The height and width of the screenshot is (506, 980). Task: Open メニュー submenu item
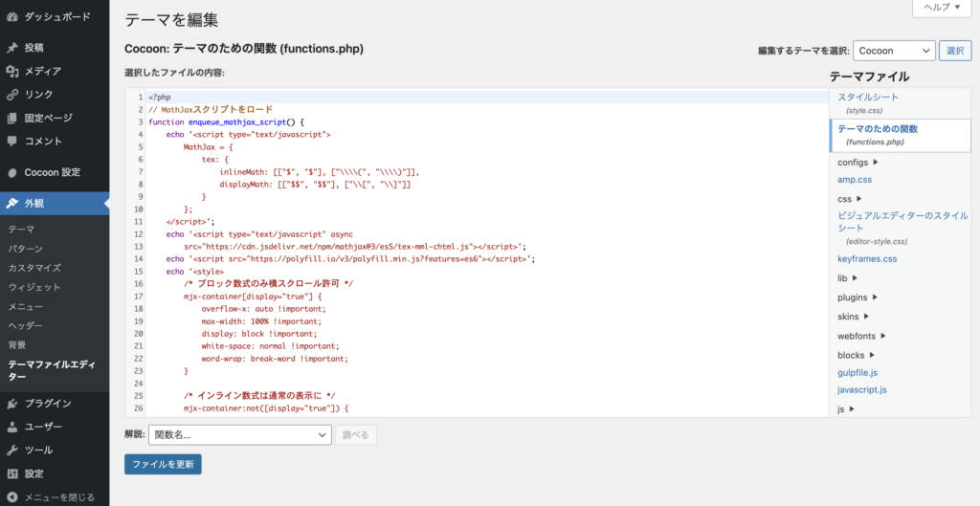(x=26, y=307)
